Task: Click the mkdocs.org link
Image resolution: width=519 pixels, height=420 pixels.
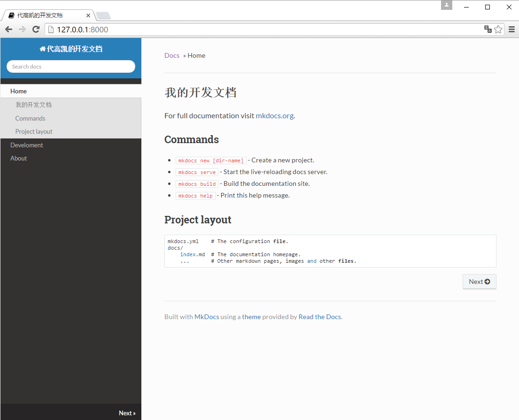Action: click(x=274, y=116)
